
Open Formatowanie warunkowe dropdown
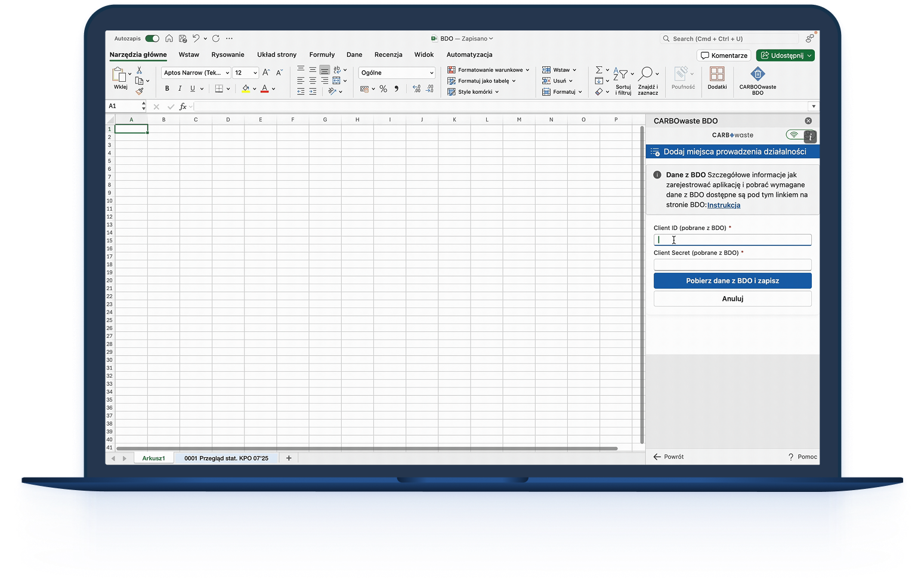(x=488, y=70)
